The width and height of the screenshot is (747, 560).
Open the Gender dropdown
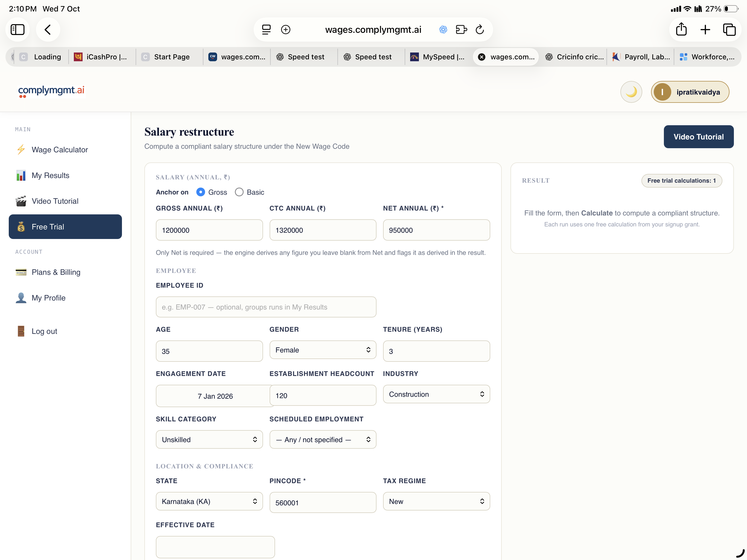(x=323, y=350)
